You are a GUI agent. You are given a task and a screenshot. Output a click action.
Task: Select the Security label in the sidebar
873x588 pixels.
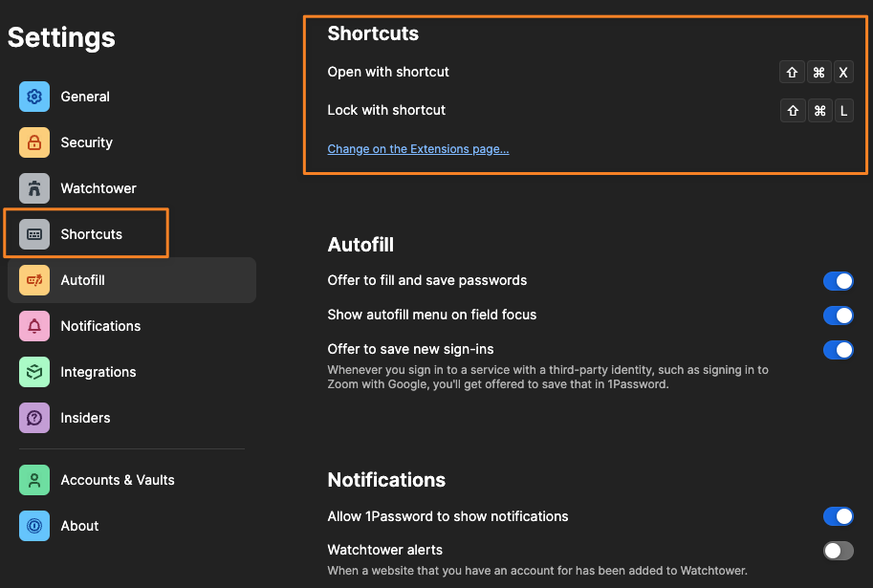click(x=86, y=142)
